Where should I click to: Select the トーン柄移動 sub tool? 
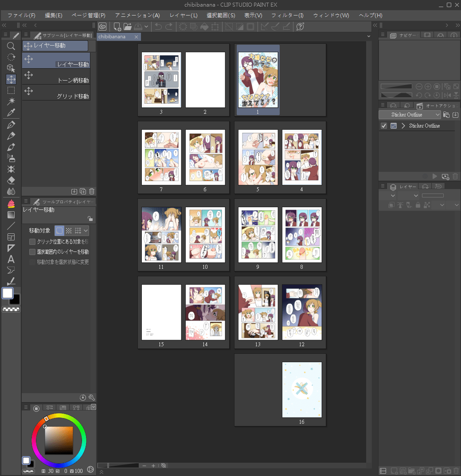coord(56,77)
